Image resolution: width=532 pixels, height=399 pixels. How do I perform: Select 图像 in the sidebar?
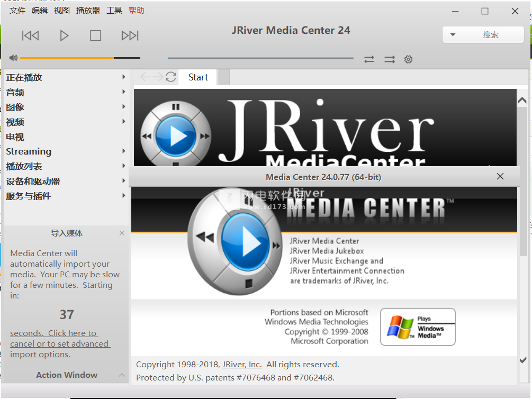click(15, 107)
